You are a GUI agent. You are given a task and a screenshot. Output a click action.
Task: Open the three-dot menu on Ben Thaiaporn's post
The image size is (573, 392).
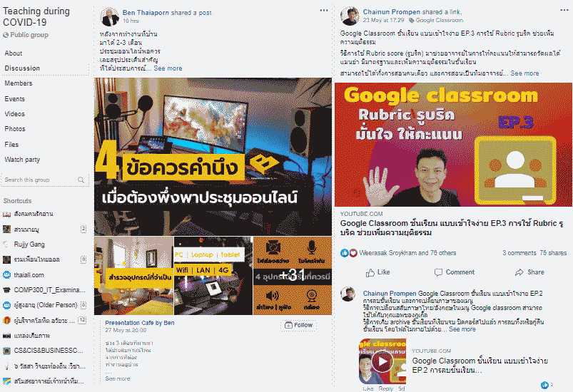(x=324, y=10)
